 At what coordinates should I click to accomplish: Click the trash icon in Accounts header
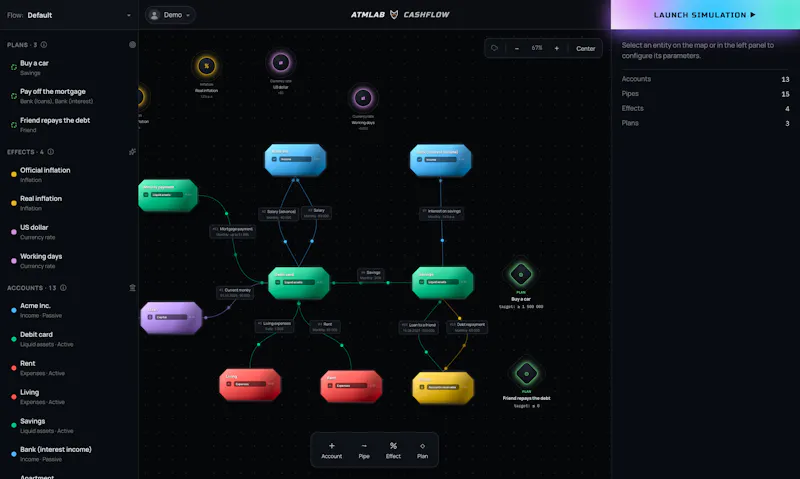click(x=132, y=288)
